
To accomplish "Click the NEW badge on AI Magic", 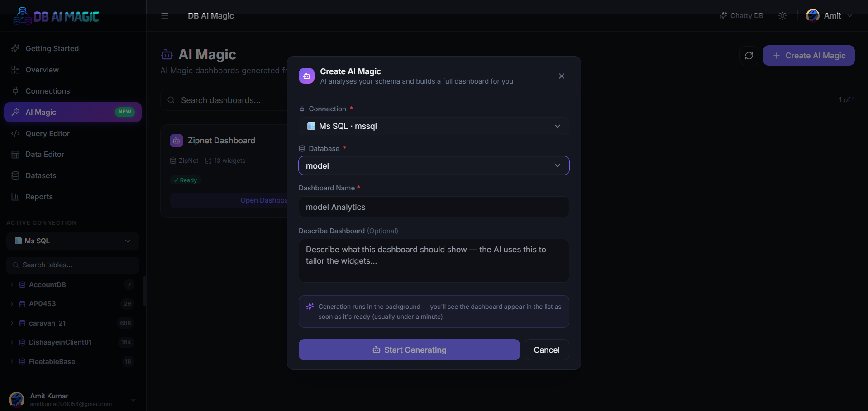I will 125,112.
